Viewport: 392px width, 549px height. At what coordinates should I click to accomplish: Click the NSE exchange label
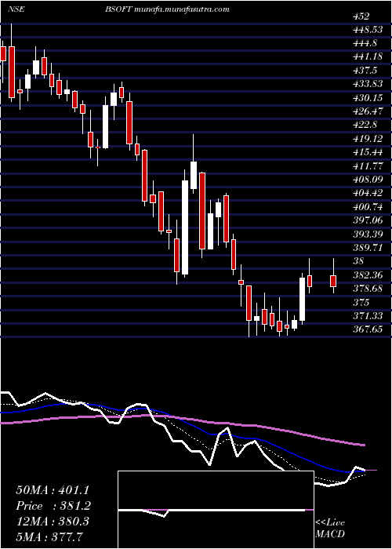(16, 9)
